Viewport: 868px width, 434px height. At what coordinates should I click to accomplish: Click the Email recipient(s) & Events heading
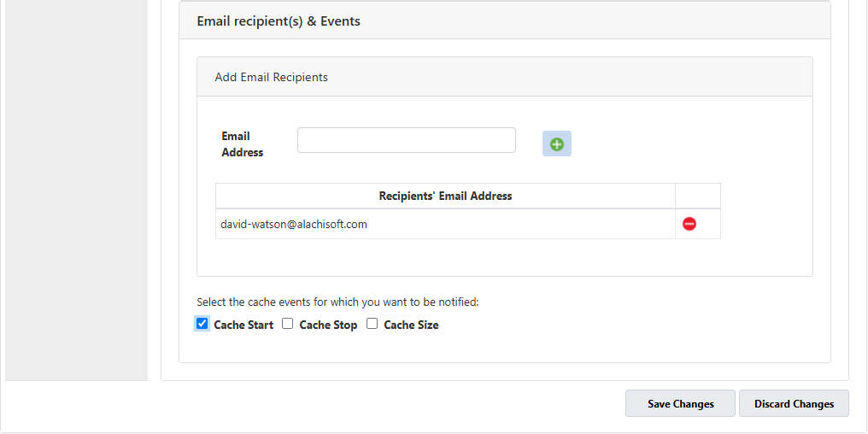point(279,21)
